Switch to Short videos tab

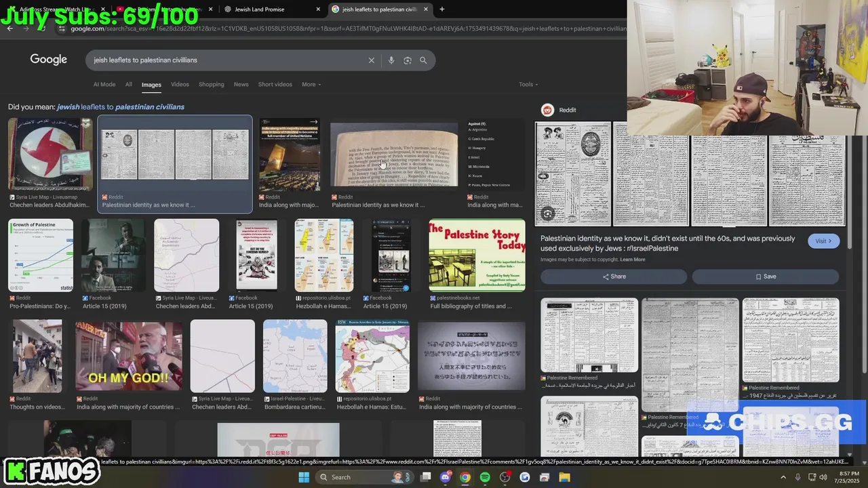point(275,85)
